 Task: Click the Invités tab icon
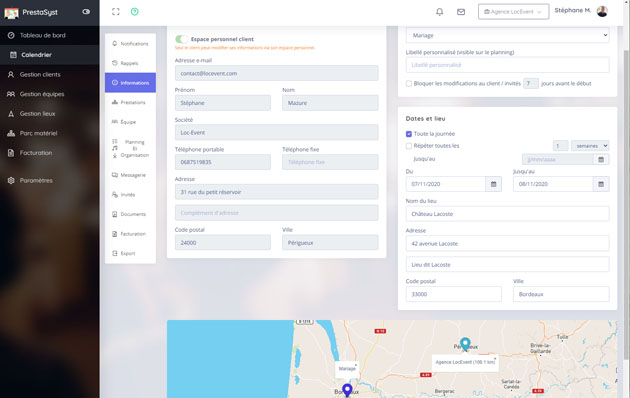[x=115, y=194]
